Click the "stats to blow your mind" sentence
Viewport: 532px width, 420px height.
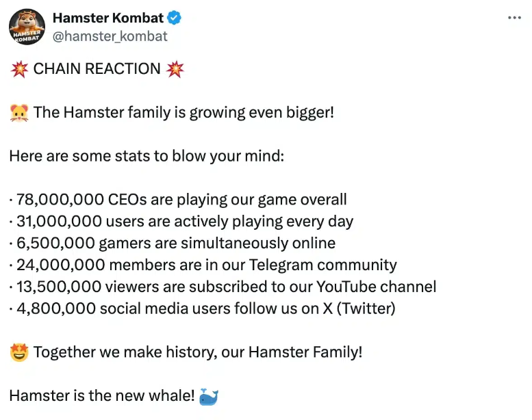pos(146,156)
